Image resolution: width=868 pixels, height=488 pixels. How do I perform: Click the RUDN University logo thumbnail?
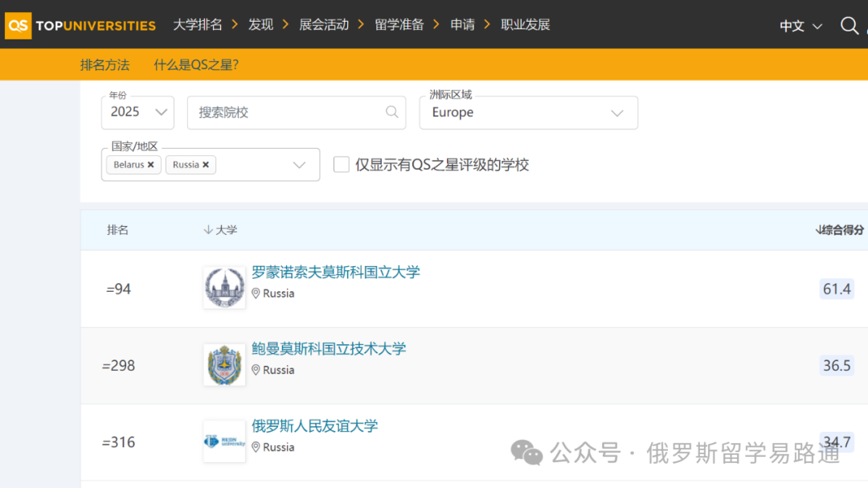point(224,441)
